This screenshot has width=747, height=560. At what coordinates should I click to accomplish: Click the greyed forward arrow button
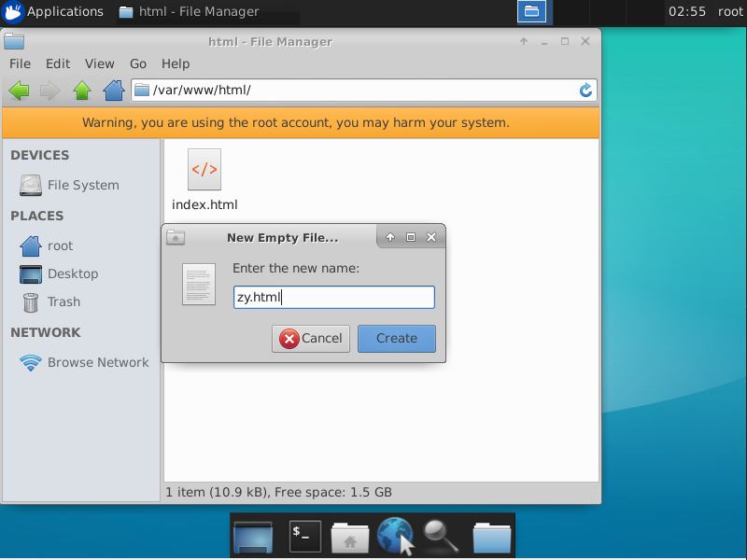(x=50, y=90)
